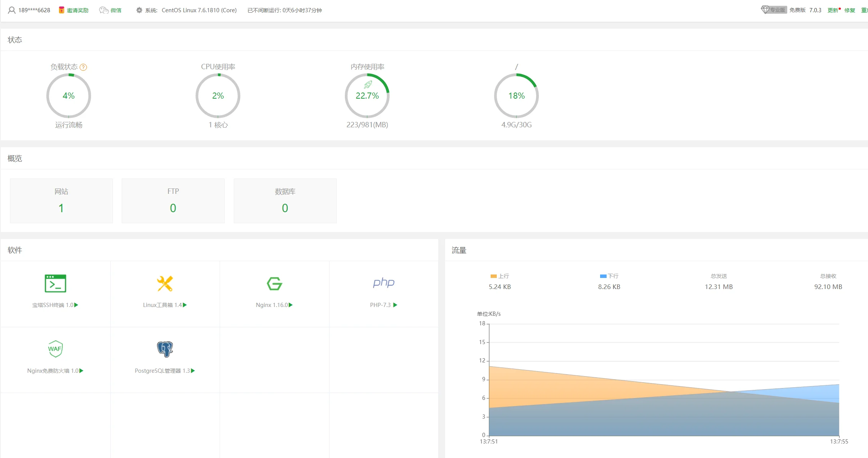868x458 pixels.
Task: Expand the PHP-7.3 green arrow
Action: [395, 305]
